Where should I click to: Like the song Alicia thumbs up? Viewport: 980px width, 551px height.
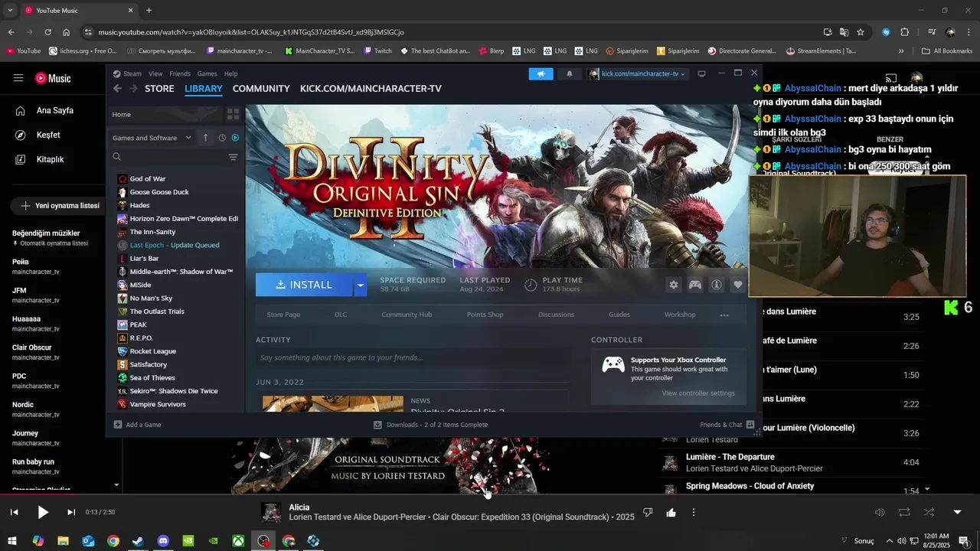pos(671,512)
